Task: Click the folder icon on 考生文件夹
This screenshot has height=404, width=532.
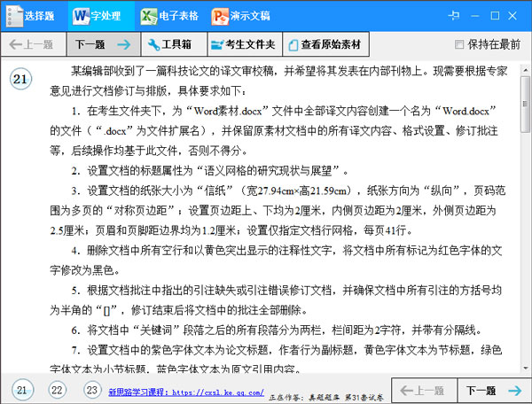Action: (x=217, y=44)
